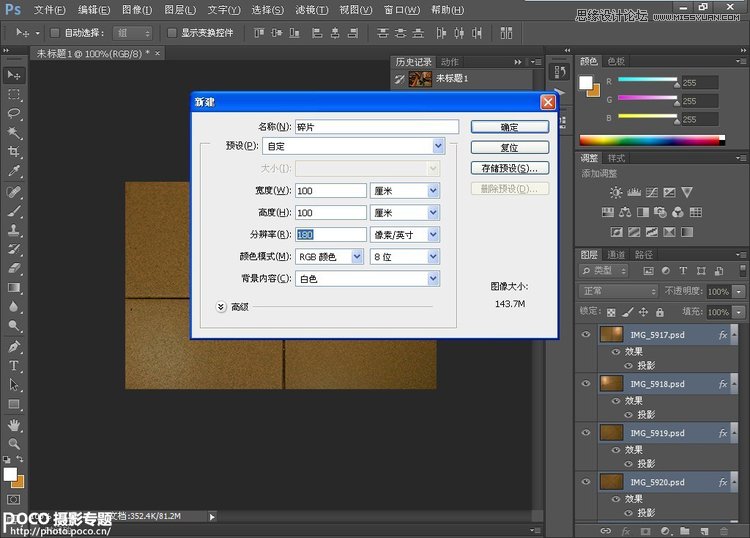
Task: Select the Healing Brush tool
Action: tap(14, 192)
